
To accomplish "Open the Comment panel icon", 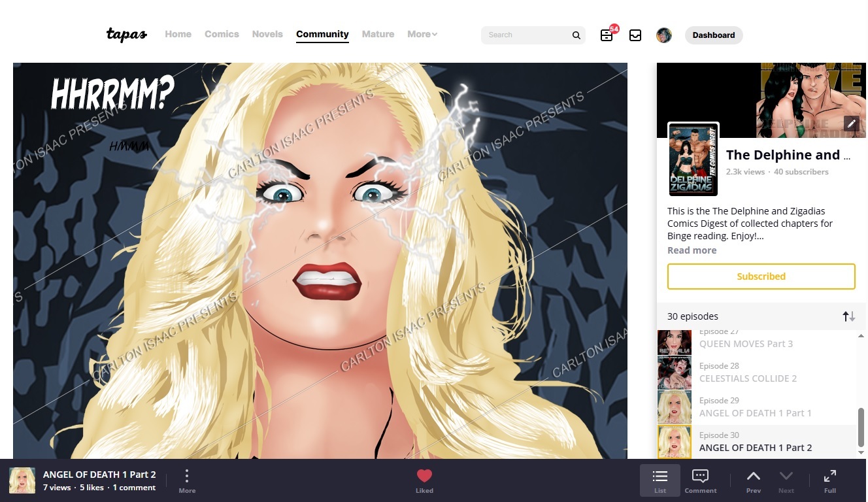I will 700,480.
